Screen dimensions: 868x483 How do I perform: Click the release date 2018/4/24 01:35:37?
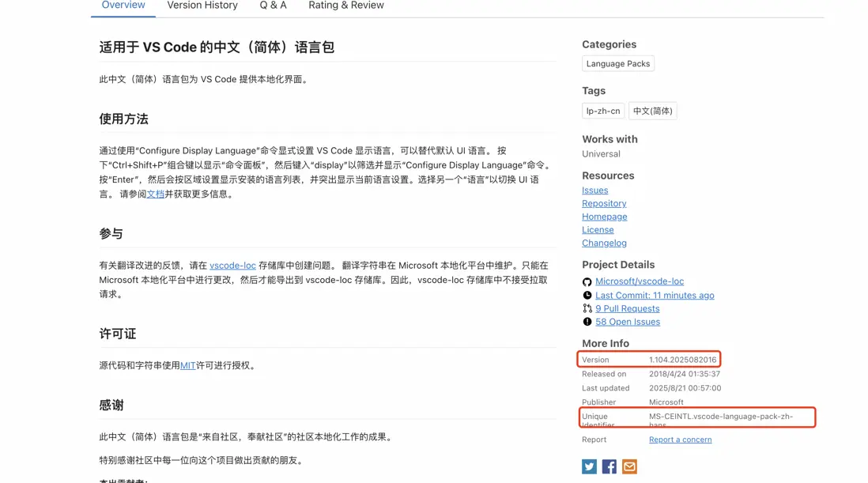tap(685, 374)
